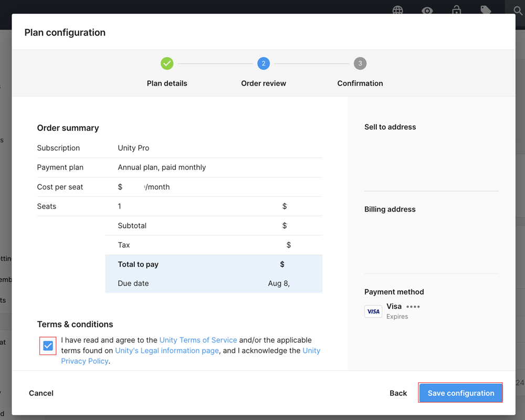Click the Unity Pro subscription value
The width and height of the screenshot is (525, 420).
point(133,148)
